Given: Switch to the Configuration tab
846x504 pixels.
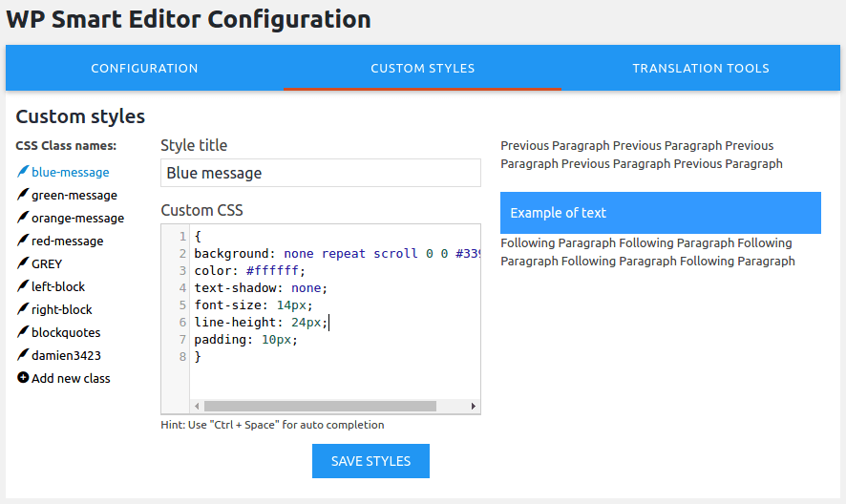Looking at the screenshot, I should pos(144,69).
